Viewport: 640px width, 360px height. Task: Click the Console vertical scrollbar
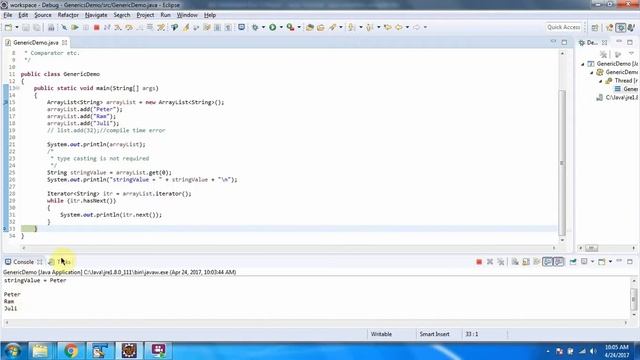pyautogui.click(x=633, y=298)
